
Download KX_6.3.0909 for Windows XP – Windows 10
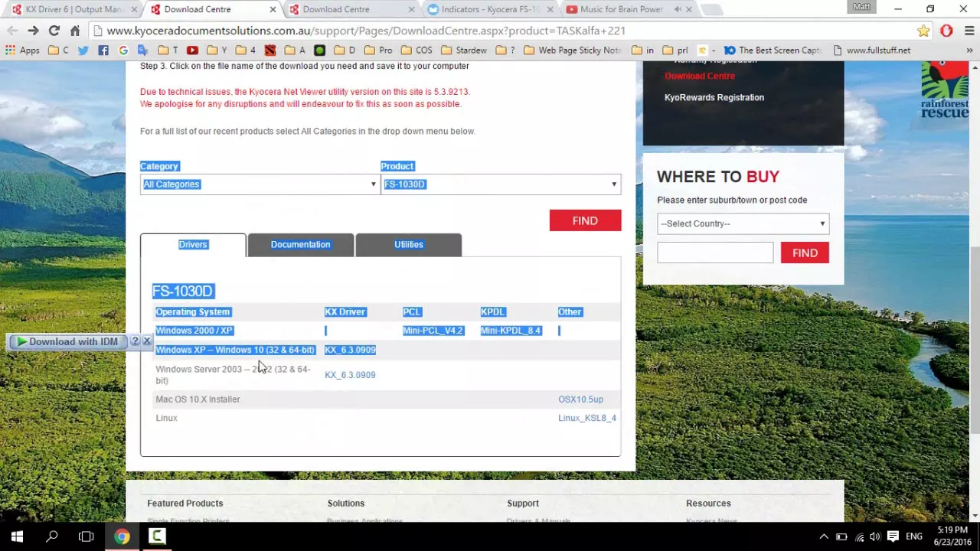350,350
